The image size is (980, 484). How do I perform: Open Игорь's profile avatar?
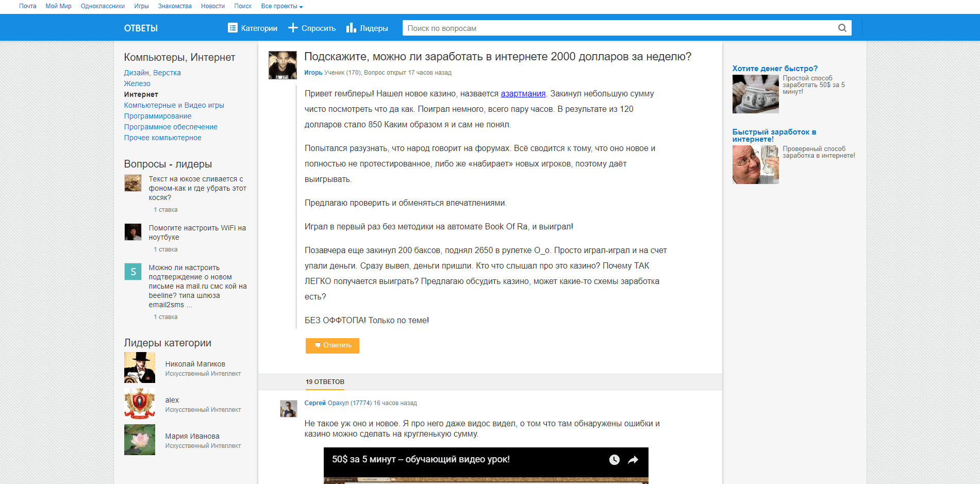click(x=283, y=64)
